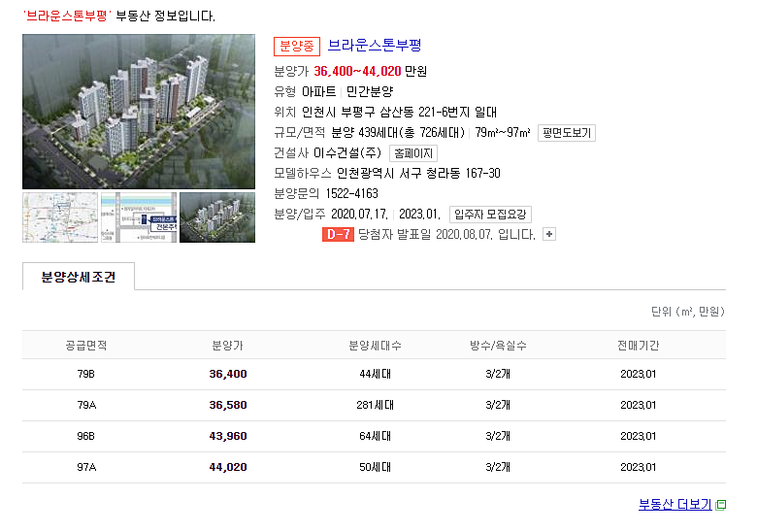Viewport: 757px width, 532px height.
Task: Select the 97A supply area cell
Action: click(86, 467)
